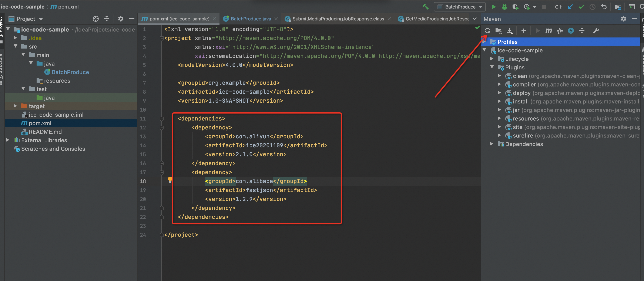The height and width of the screenshot is (281, 644).
Task: Click Execute Maven Goal 'm' icon
Action: pyautogui.click(x=548, y=31)
